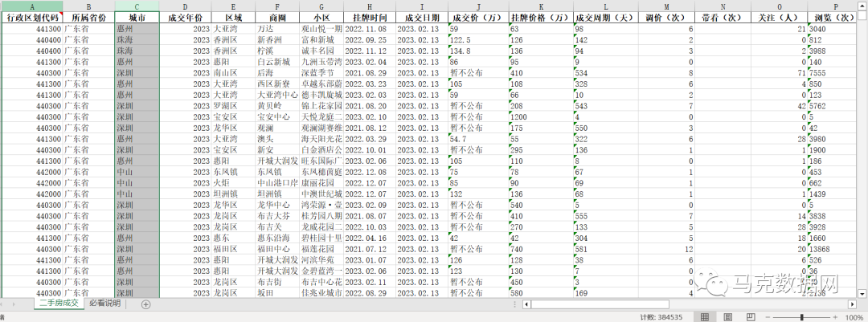Select column D header

pos(186,6)
